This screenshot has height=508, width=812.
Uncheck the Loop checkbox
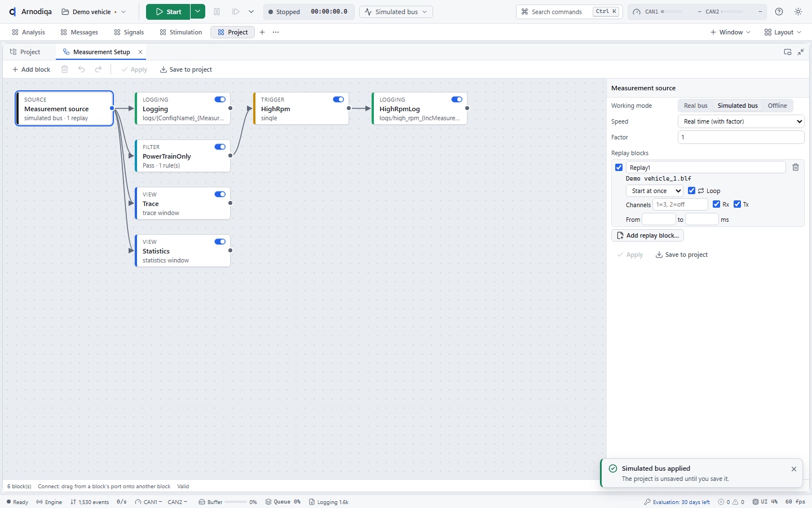(x=691, y=190)
